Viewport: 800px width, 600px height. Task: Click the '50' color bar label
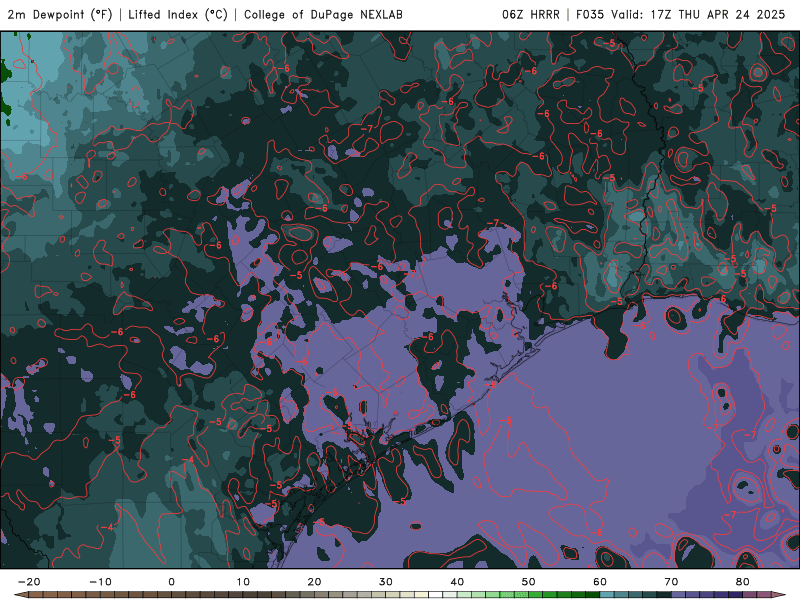click(x=529, y=582)
